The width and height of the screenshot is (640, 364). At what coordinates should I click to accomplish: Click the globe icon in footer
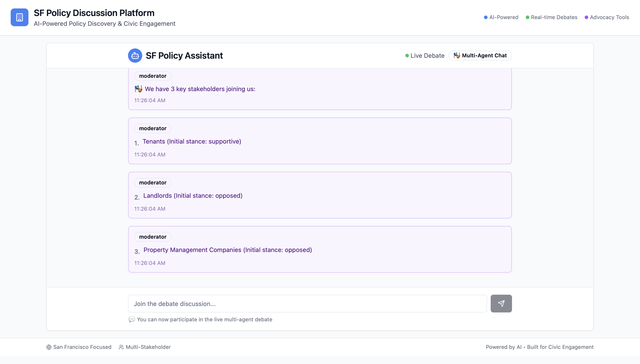[x=49, y=347]
